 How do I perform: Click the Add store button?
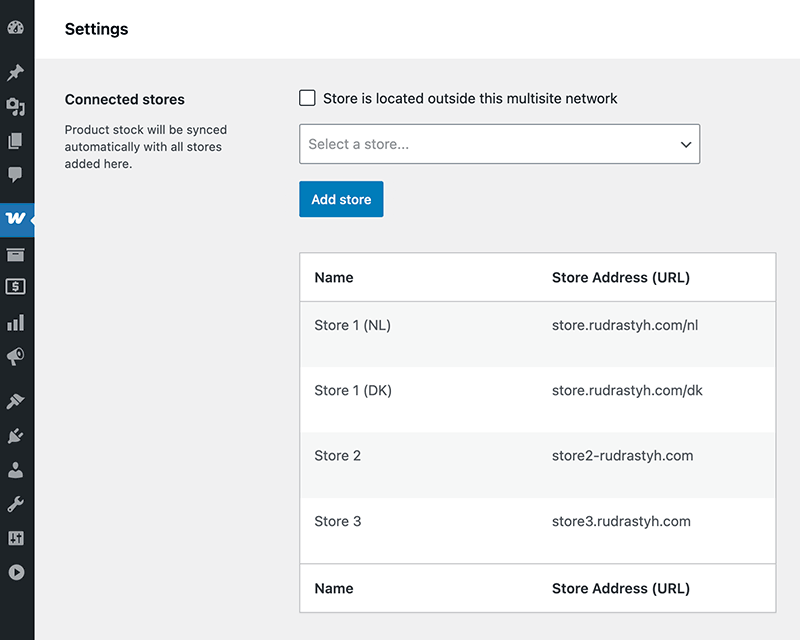(341, 199)
